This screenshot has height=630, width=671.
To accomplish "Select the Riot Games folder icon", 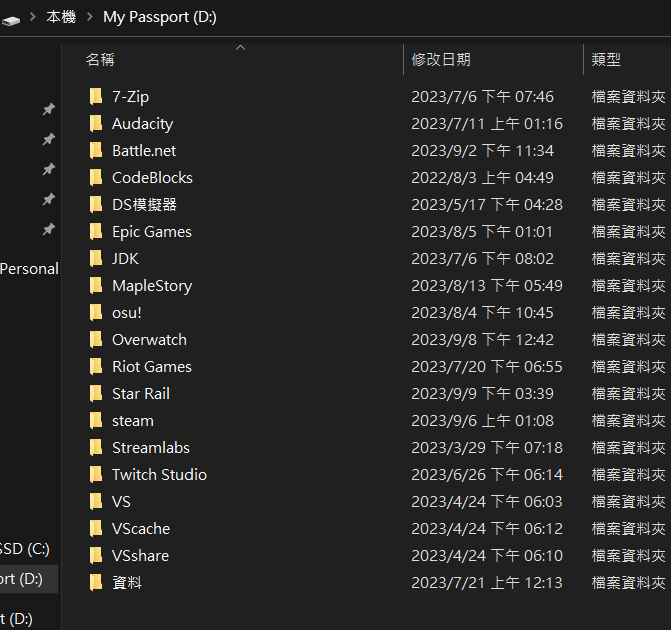I will click(x=96, y=366).
